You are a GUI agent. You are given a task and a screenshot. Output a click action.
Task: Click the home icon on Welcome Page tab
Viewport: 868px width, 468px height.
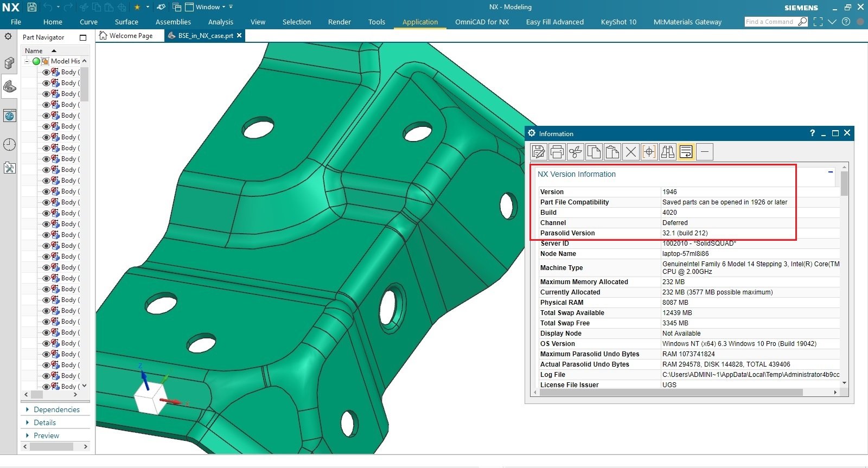[x=103, y=35]
